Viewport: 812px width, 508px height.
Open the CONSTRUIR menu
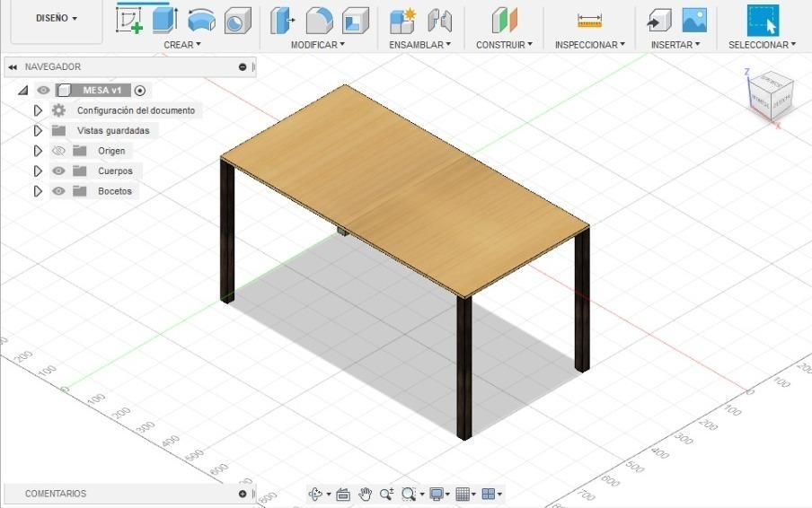pyautogui.click(x=504, y=45)
